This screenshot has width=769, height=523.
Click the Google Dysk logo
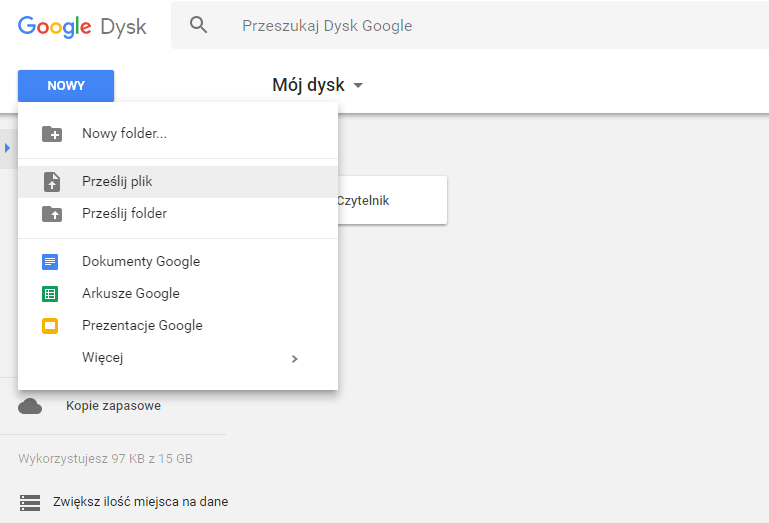(82, 26)
